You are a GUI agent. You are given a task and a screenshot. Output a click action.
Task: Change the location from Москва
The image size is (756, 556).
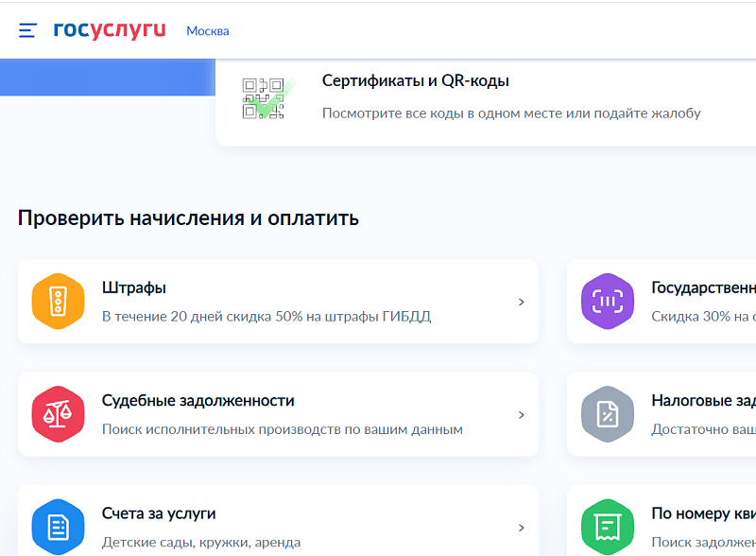(207, 31)
